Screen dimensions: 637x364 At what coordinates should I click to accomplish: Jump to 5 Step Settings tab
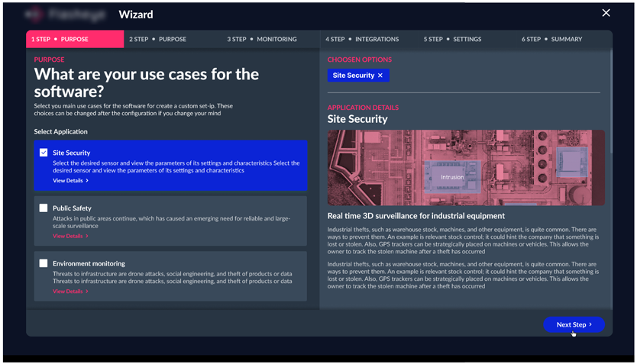453,39
